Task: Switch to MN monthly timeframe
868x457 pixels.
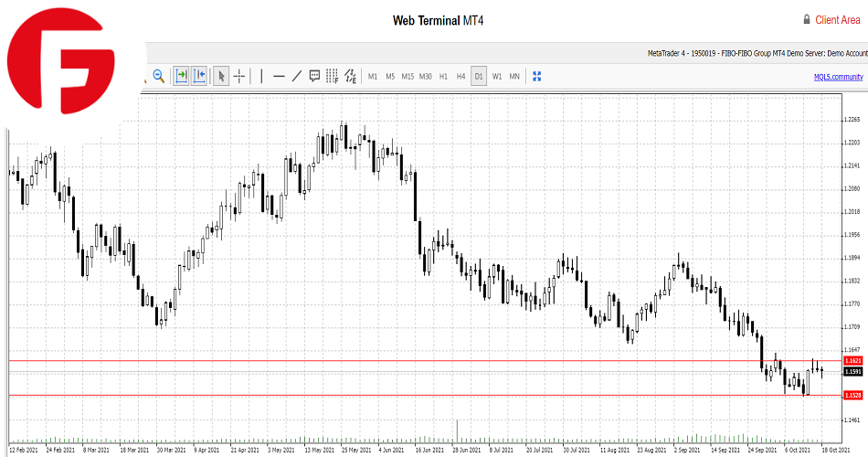Action: click(x=514, y=77)
